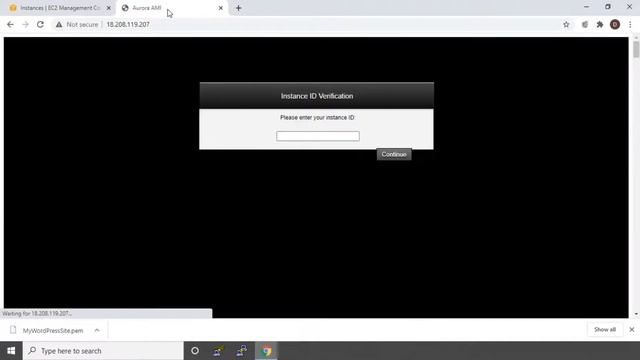This screenshot has width=640, height=360.
Task: Select the Aurora AMI browser tab
Action: (x=171, y=8)
